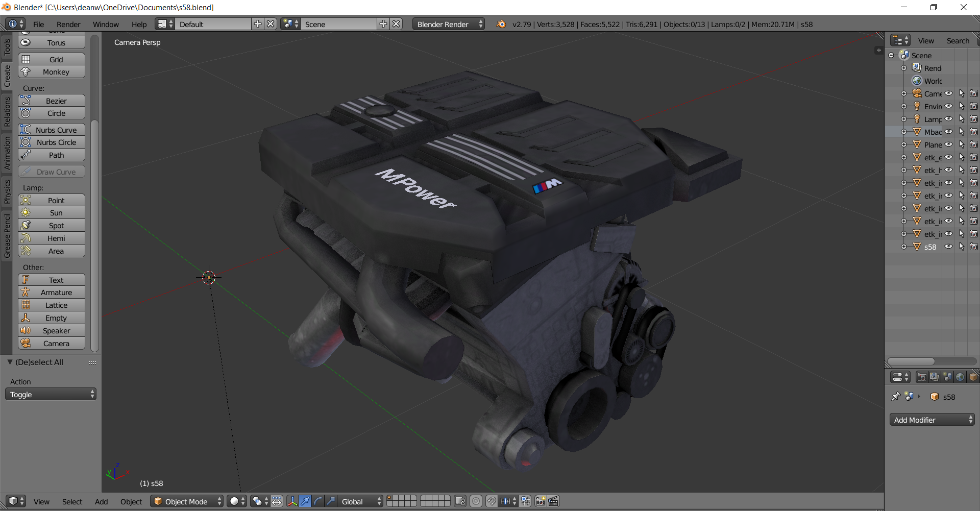Open the 3D view Select menu
Screen dimensions: 980x511
point(72,501)
